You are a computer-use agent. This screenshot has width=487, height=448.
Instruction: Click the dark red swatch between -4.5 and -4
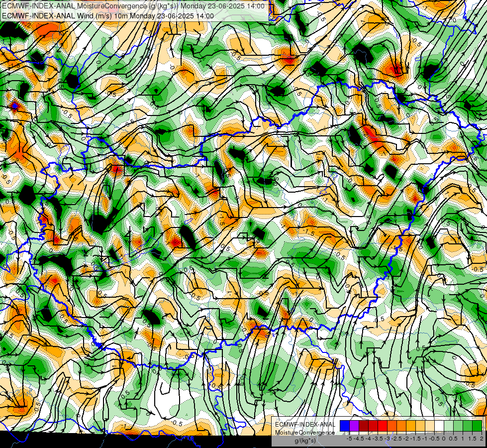(364, 426)
